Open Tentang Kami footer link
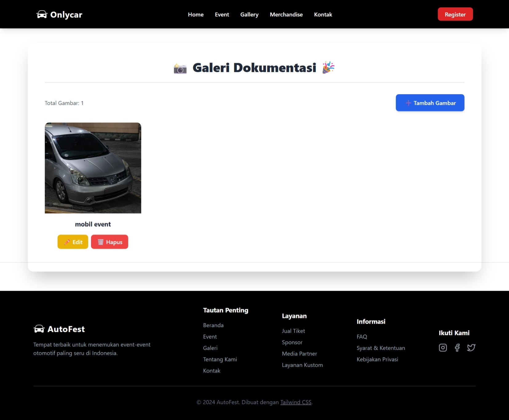Viewport: 509px width, 420px height. pos(220,359)
